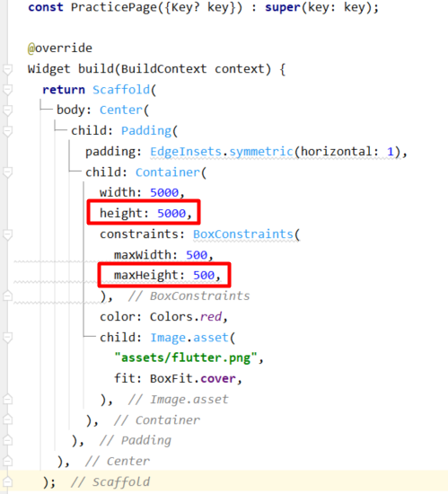448x494 pixels.
Task: Click the maxWidth value 500
Action: 197,255
